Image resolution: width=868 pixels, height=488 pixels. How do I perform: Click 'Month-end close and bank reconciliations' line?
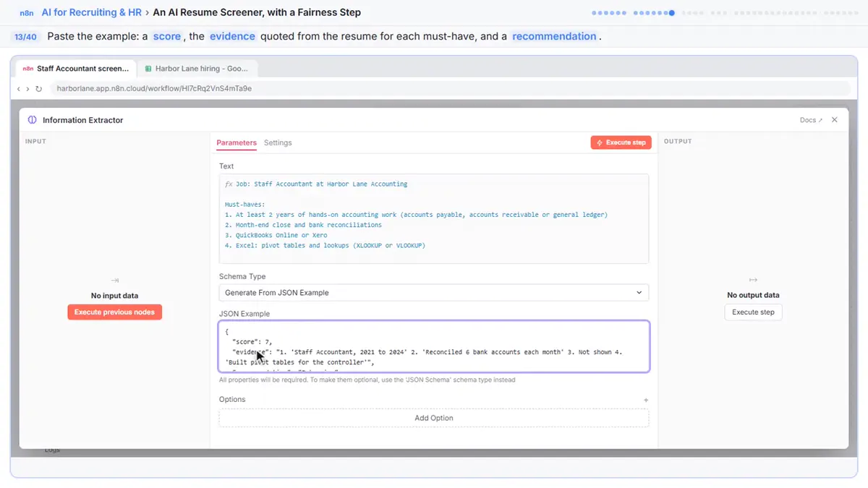pyautogui.click(x=303, y=225)
